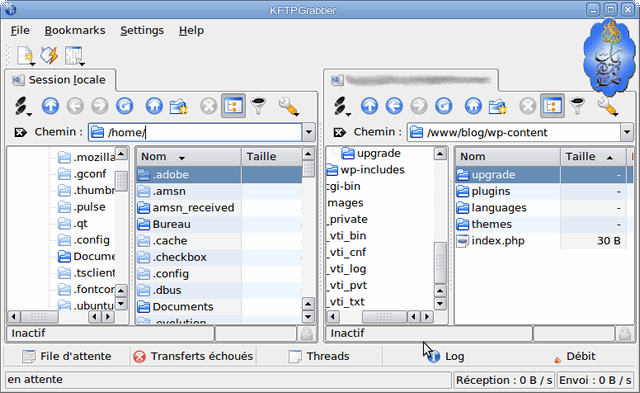Click the new connection icon in main toolbar

tap(25, 56)
